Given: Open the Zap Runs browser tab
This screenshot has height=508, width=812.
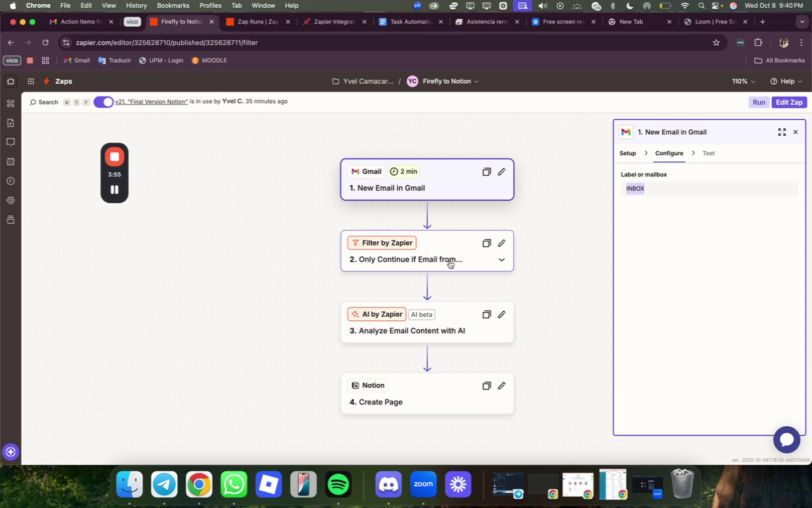Looking at the screenshot, I should 258,22.
